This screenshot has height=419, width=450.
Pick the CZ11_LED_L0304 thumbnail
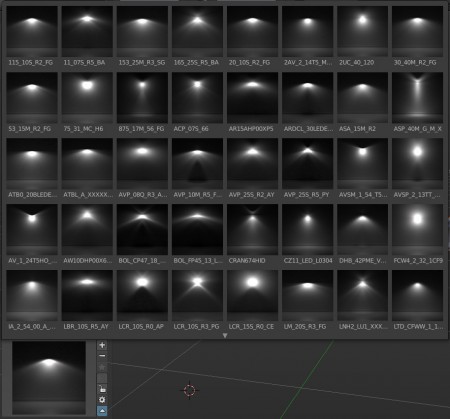tap(307, 234)
